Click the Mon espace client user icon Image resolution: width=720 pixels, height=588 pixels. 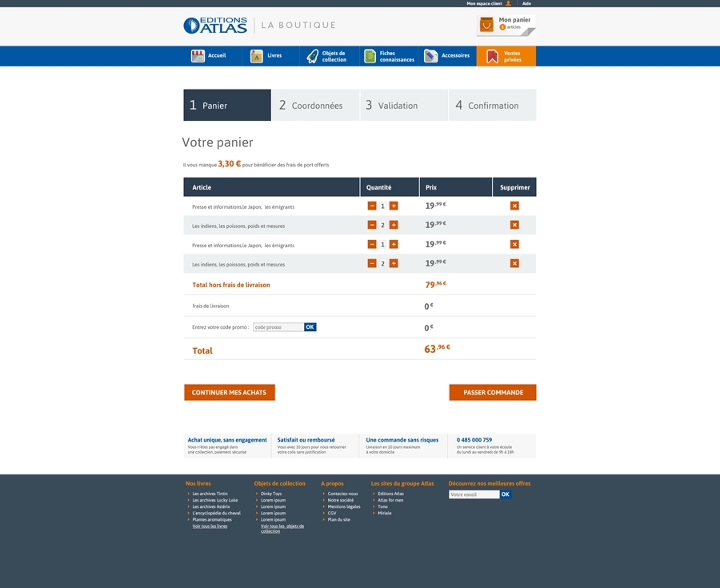pos(508,3)
